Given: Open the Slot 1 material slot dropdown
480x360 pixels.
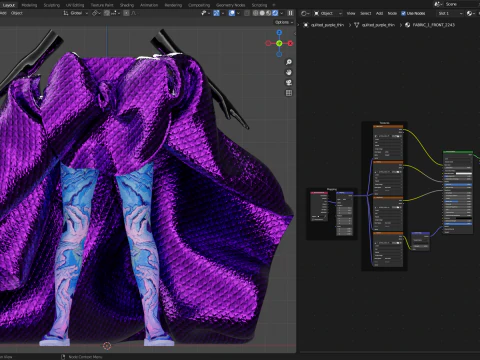Looking at the screenshot, I should tap(450, 13).
